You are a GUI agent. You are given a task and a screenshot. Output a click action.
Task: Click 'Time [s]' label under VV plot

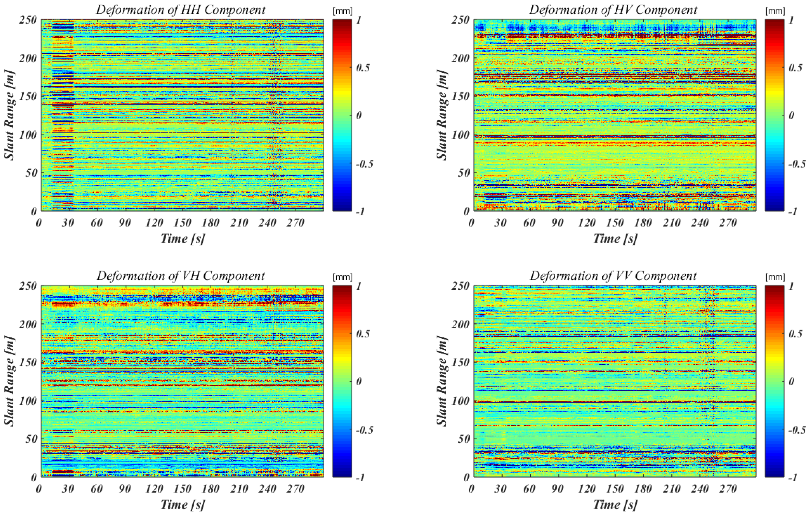pos(615,505)
